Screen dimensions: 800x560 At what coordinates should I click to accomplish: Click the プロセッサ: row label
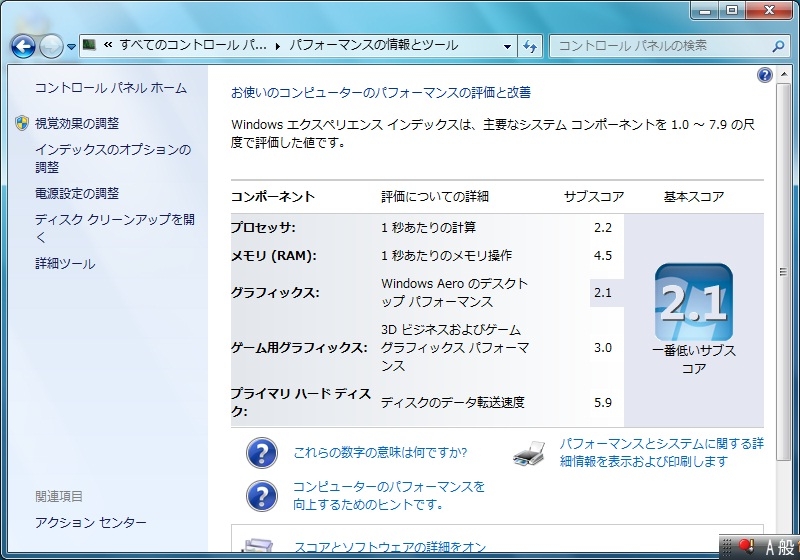point(263,227)
